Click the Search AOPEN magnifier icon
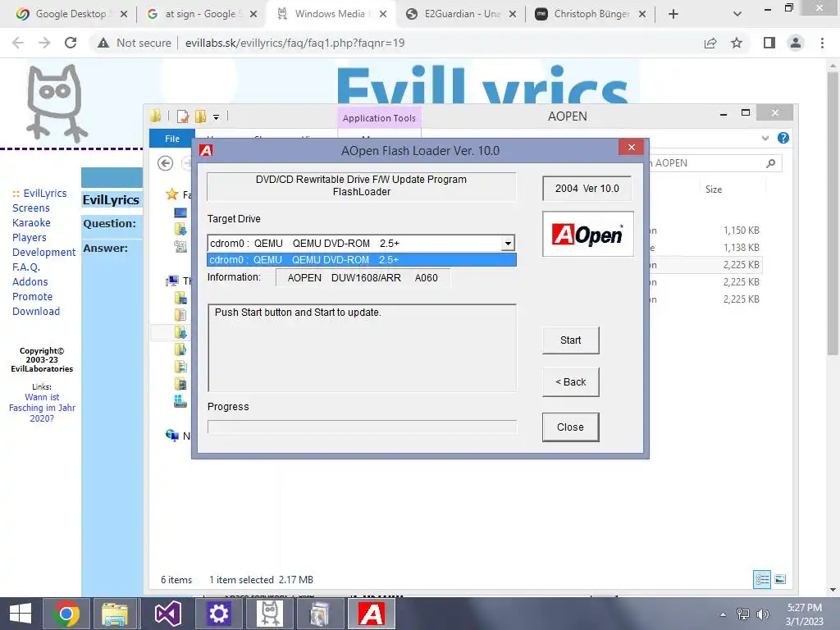 point(770,163)
